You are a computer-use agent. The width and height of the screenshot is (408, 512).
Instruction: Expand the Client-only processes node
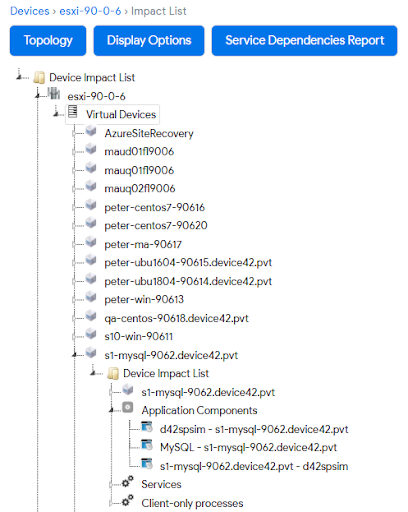click(111, 503)
